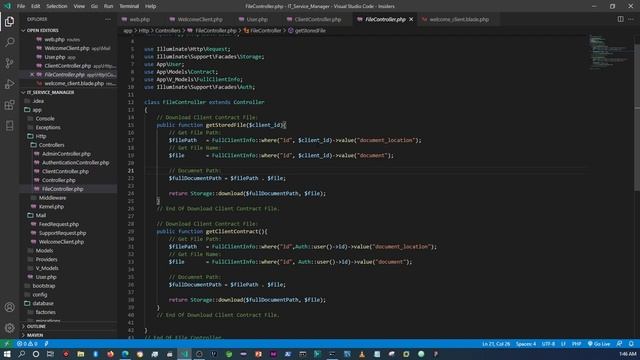This screenshot has width=640, height=360.
Task: Open Explorer panel more actions ellipsis
Action: pyautogui.click(x=108, y=19)
